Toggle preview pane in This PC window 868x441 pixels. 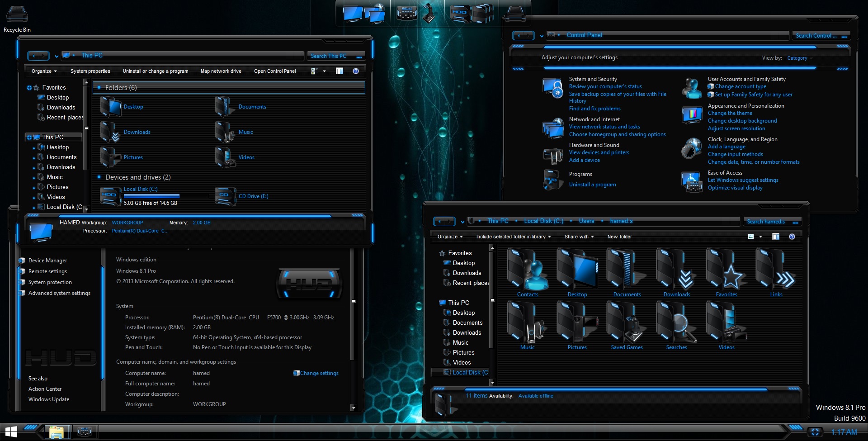point(340,71)
